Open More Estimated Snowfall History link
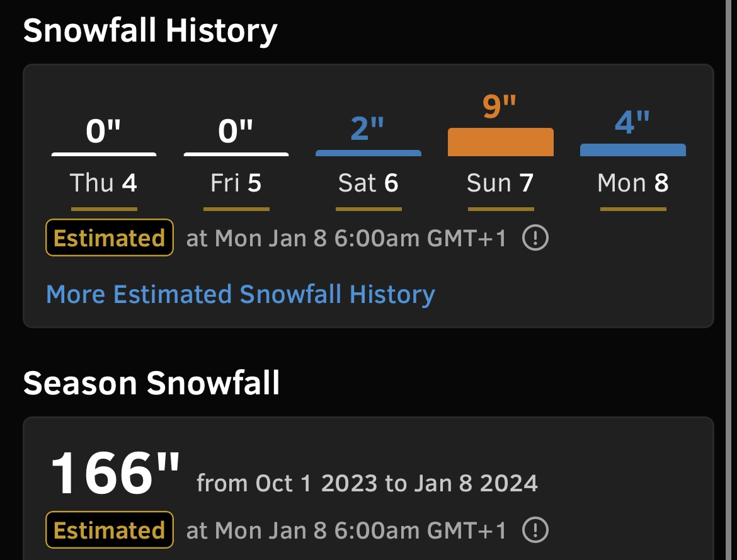737x560 pixels. coord(241,294)
